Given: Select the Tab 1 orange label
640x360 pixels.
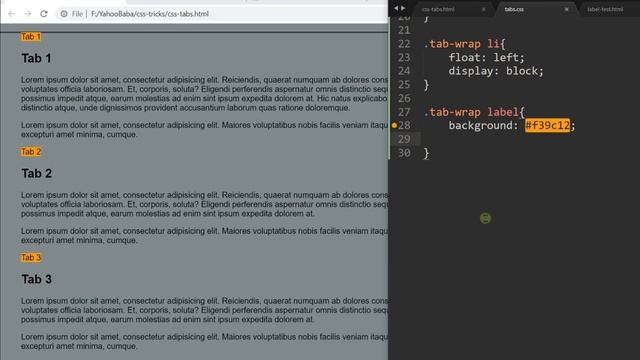Looking at the screenshot, I should (31, 37).
